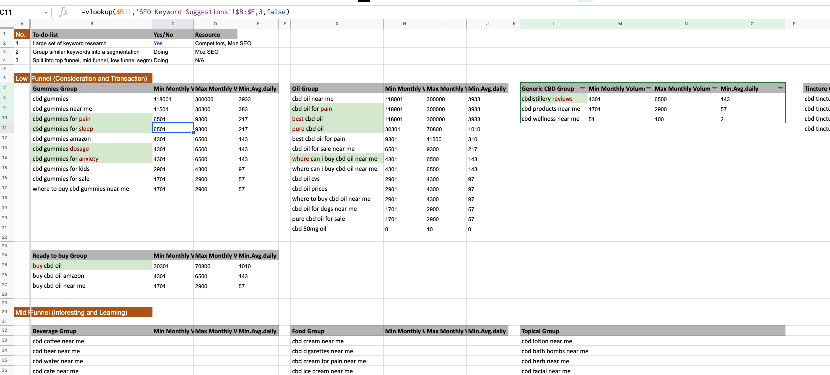Click the 'cbdistillery reviews' keyword cell
This screenshot has width=830, height=375.
pos(554,99)
